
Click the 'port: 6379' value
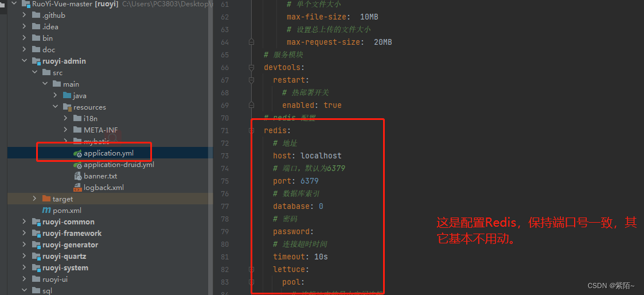(310, 181)
